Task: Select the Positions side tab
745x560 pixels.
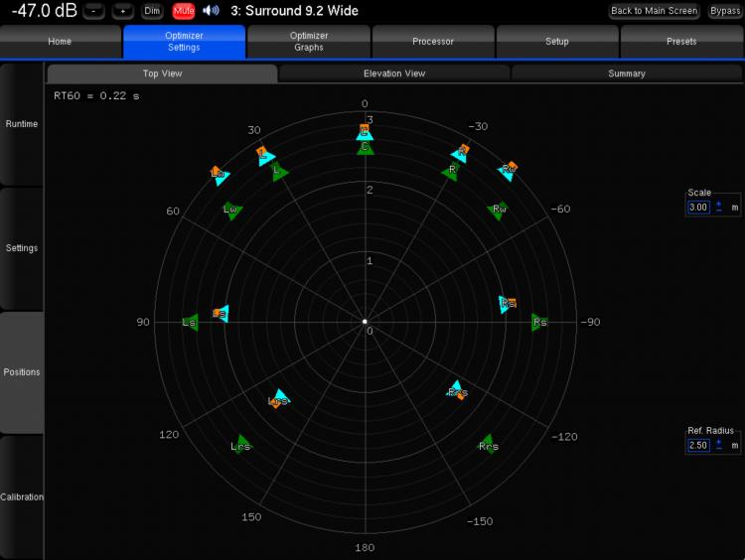Action: [x=22, y=372]
